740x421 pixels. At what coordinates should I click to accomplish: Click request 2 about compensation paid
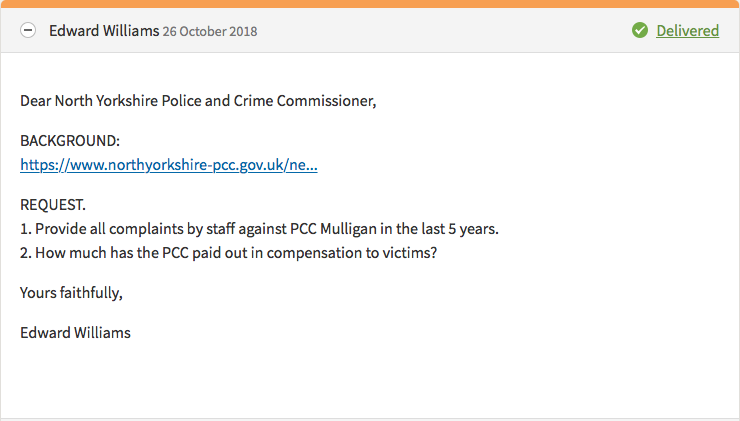(x=229, y=253)
